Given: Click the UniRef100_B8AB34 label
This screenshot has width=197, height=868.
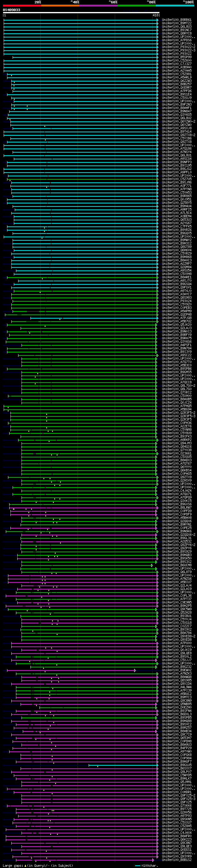Looking at the screenshot, I should pos(177,731).
